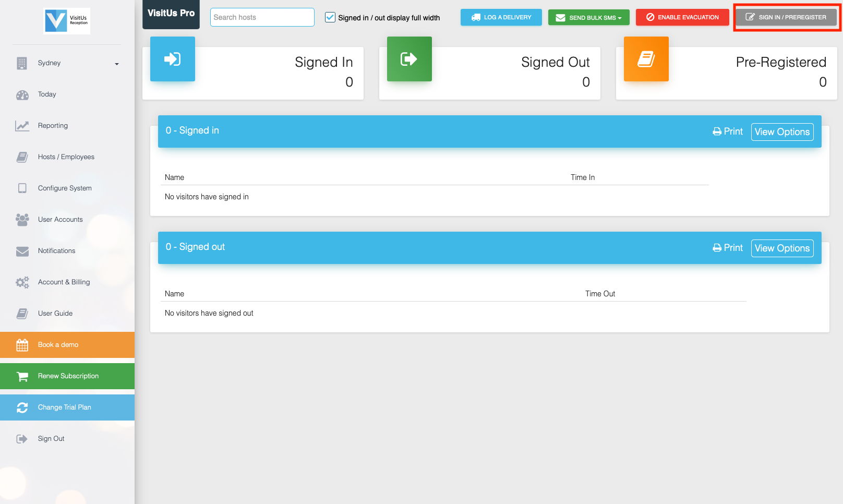Click "No visitors have signed in" text
Viewport: 843px width, 504px height.
[207, 197]
